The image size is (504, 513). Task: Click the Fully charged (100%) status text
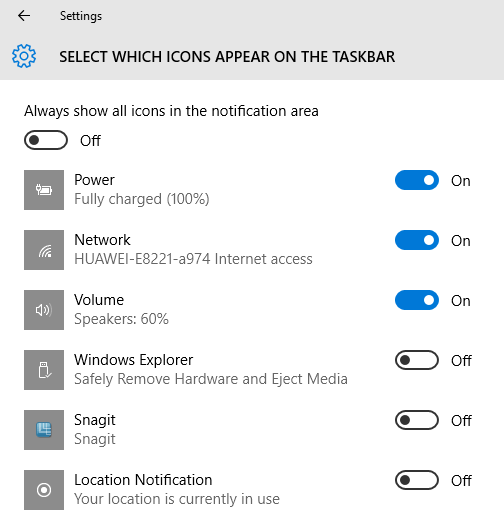tap(142, 199)
